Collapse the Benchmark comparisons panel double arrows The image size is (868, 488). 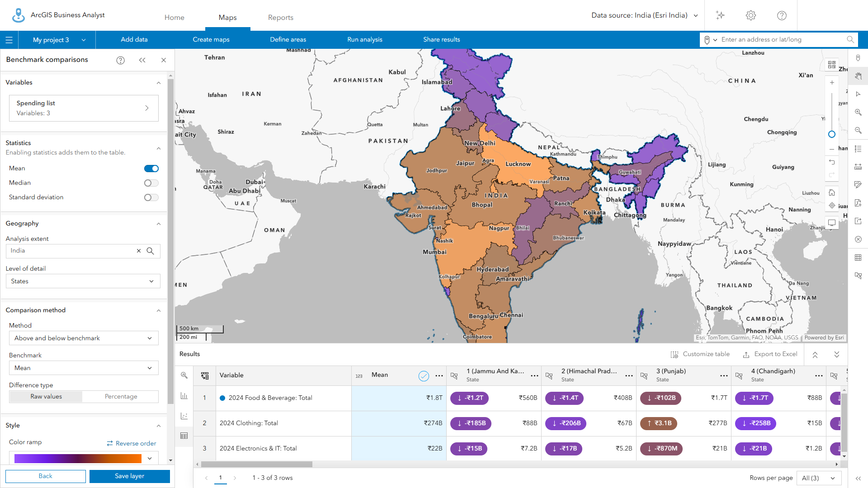click(x=142, y=60)
